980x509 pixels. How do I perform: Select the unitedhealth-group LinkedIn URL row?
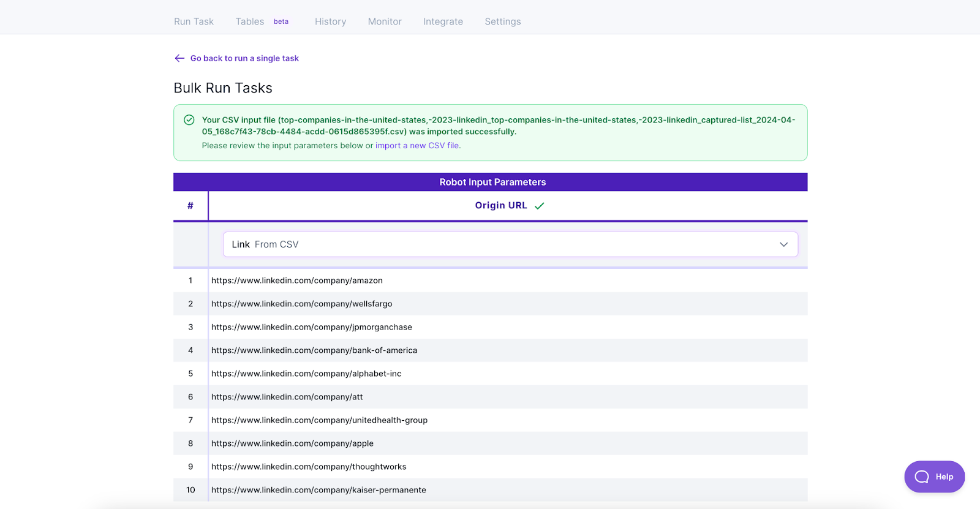tap(491, 420)
